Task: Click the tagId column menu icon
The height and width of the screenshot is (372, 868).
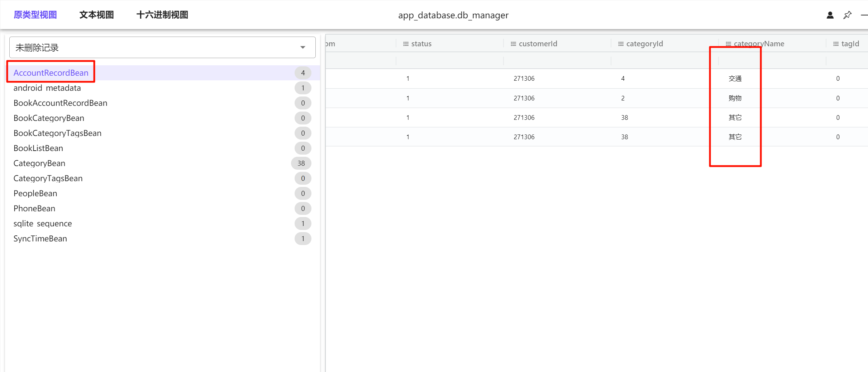Action: 836,44
